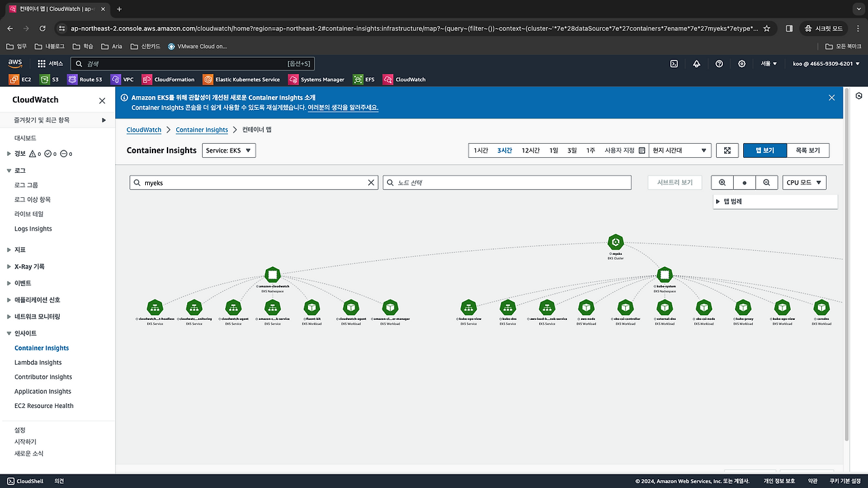This screenshot has width=868, height=488.
Task: Select the 12 hour time range
Action: (530, 150)
